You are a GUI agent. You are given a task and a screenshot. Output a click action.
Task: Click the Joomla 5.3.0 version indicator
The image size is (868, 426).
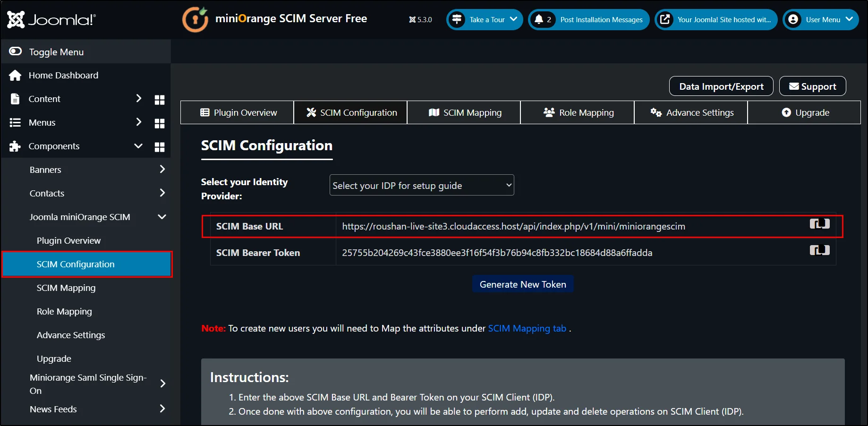click(420, 20)
